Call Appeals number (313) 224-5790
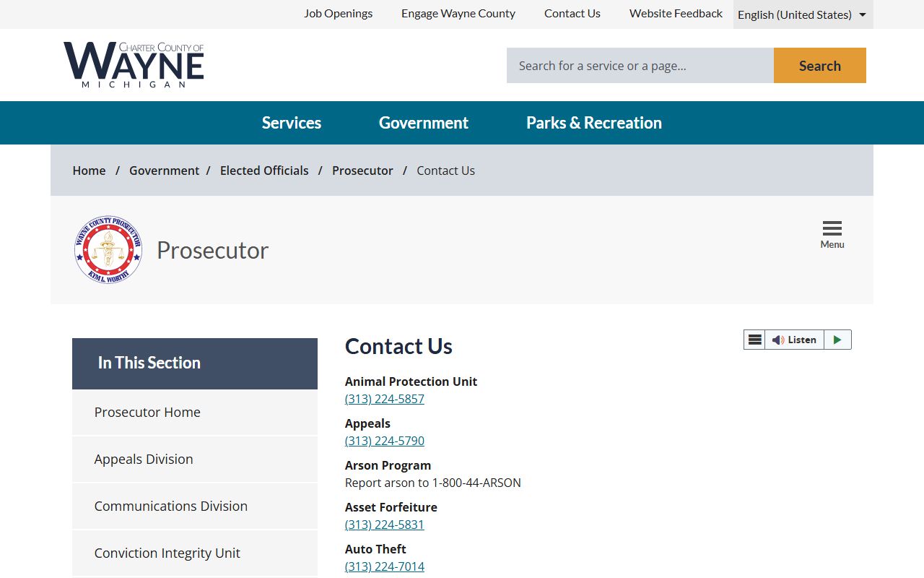This screenshot has height=578, width=924. [x=385, y=441]
